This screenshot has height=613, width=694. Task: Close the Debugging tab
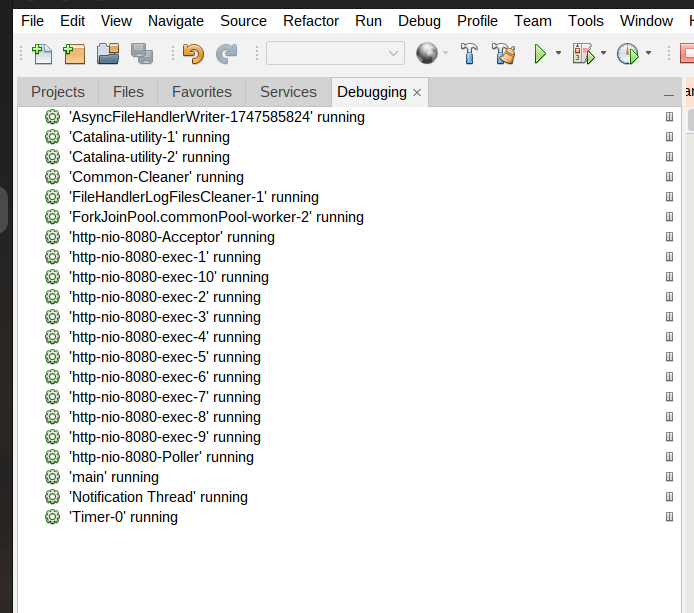pos(417,93)
